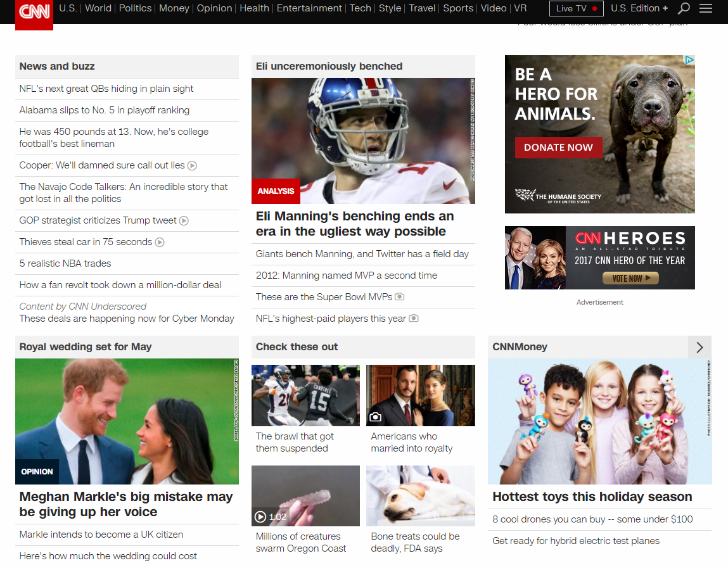728x570 pixels.
Task: Open the Tech menu item
Action: point(361,8)
